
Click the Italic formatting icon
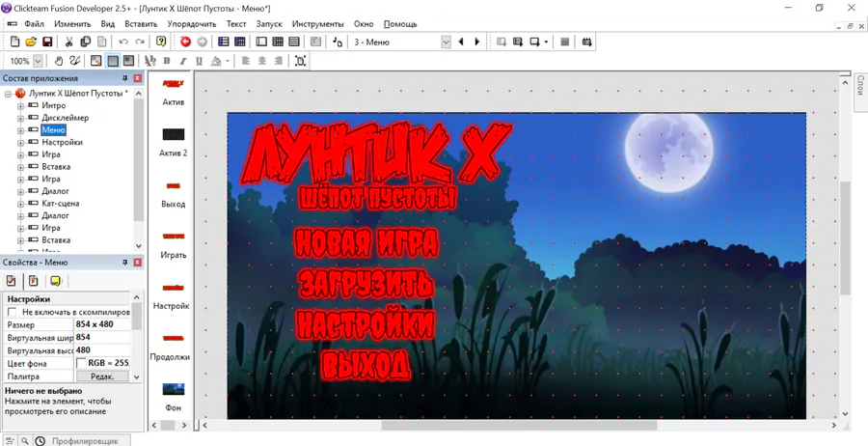182,61
